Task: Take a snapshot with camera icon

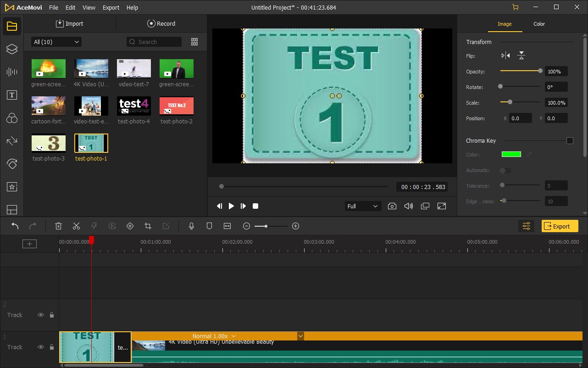Action: click(392, 206)
